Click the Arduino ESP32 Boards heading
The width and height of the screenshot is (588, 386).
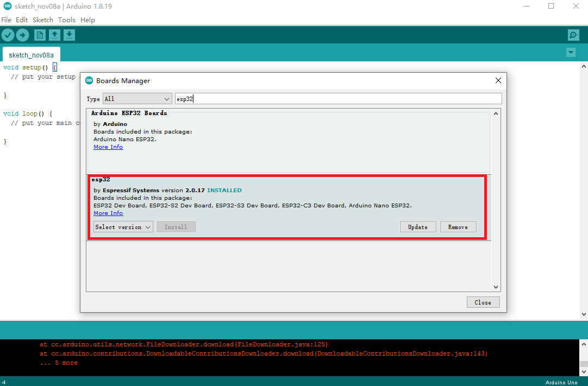pyautogui.click(x=129, y=113)
